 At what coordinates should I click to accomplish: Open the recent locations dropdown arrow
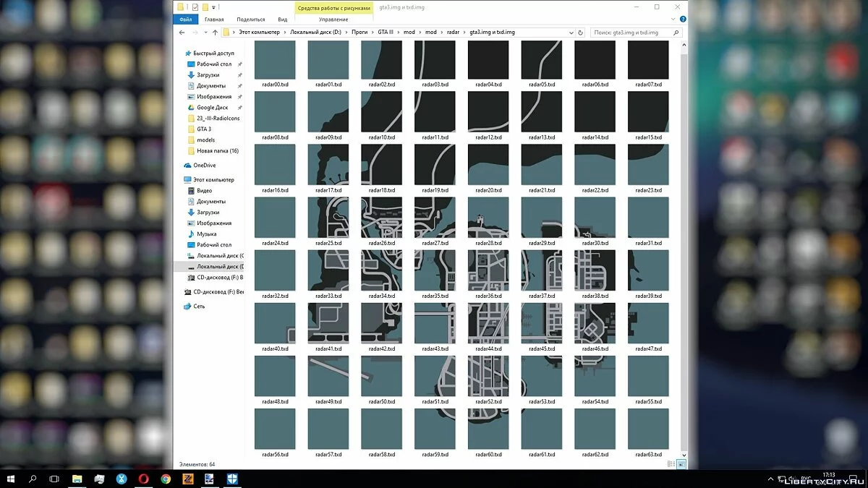(205, 33)
